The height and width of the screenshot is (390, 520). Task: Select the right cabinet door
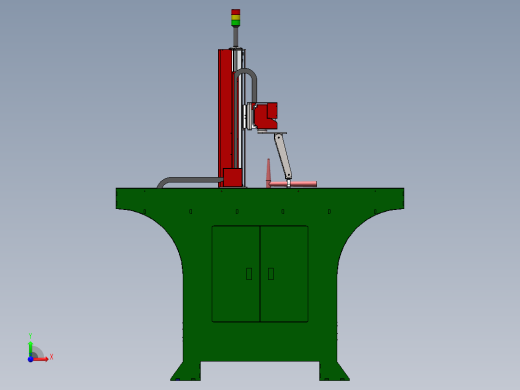pos(284,274)
